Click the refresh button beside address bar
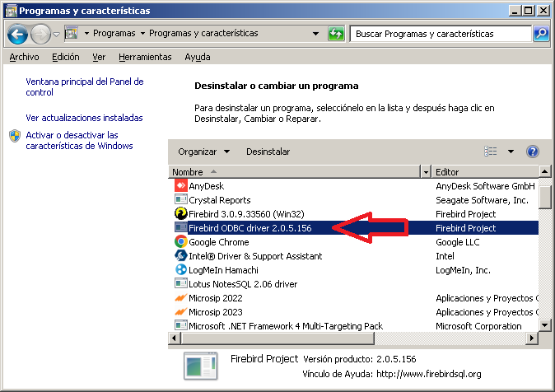Viewport: 555px width, 392px height. coord(336,34)
